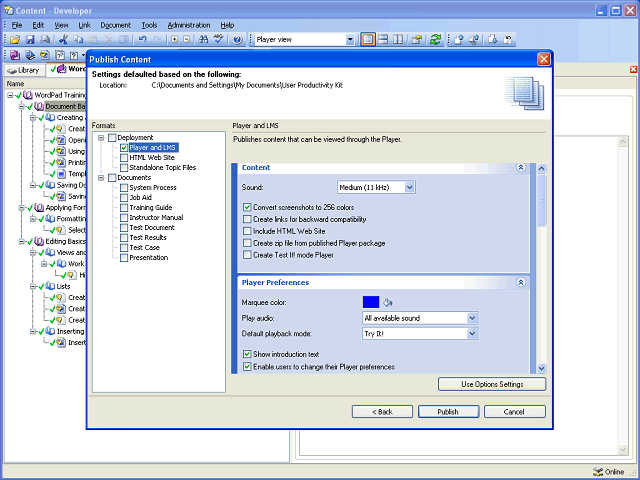Open the Sound quality dropdown
Screen dimensions: 640x480
click(x=410, y=187)
